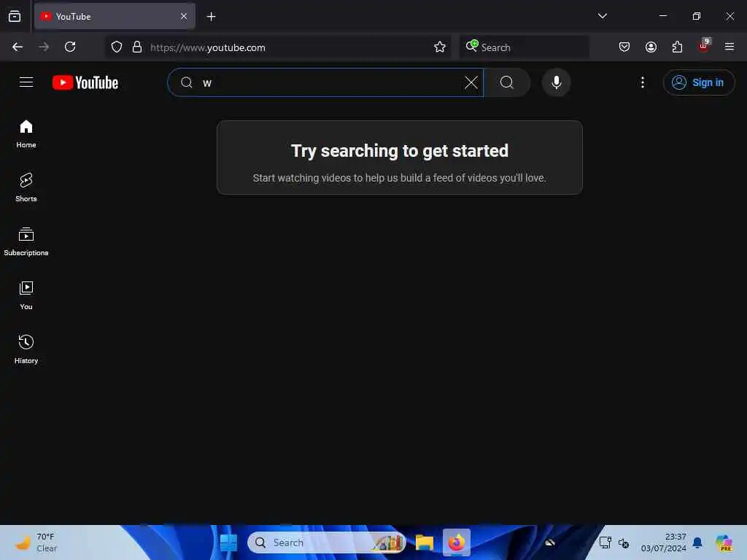The height and width of the screenshot is (560, 747).
Task: Open File Explorer from taskbar
Action: click(x=424, y=542)
